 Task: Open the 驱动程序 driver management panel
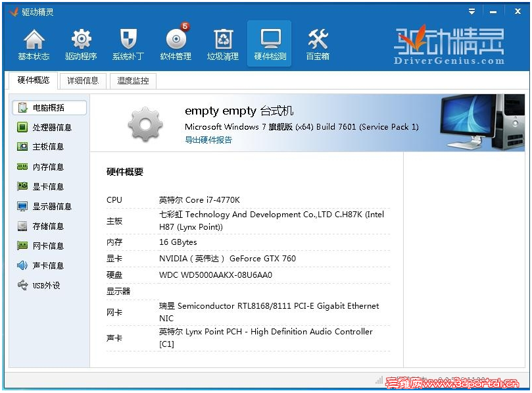[80, 43]
